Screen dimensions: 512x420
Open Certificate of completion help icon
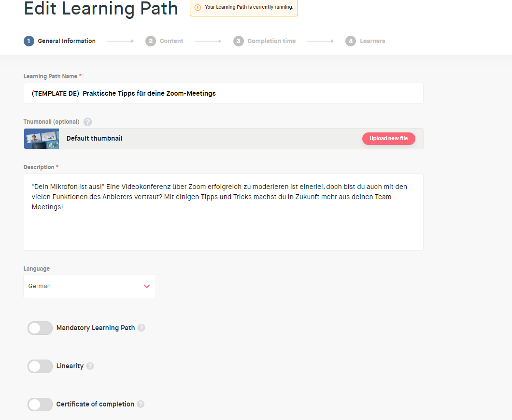(141, 405)
